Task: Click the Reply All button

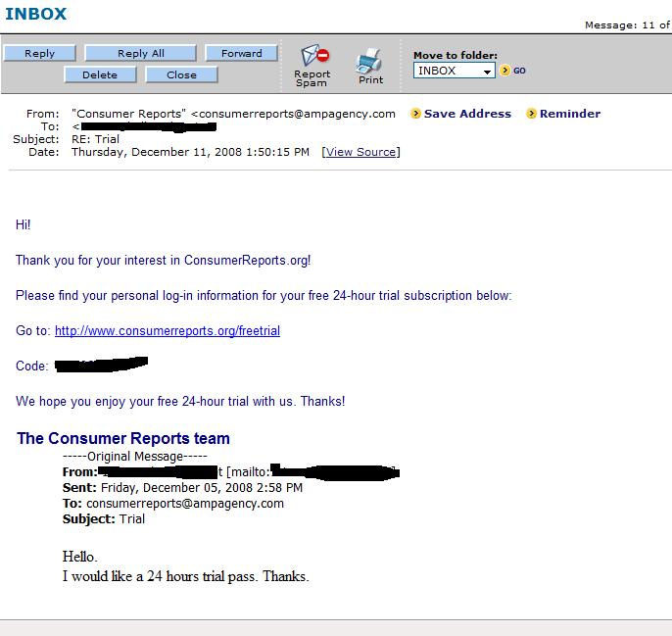Action: [x=141, y=53]
